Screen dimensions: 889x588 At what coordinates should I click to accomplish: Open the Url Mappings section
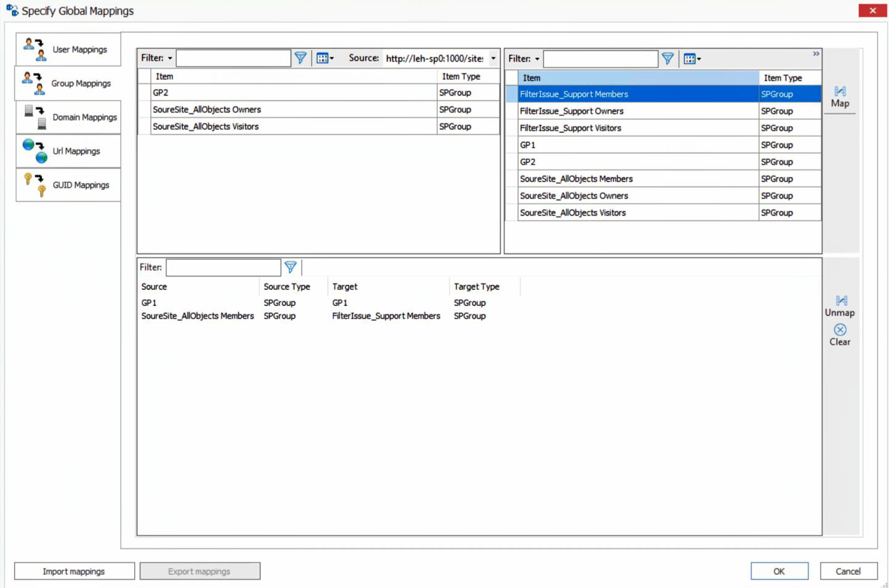pos(68,151)
